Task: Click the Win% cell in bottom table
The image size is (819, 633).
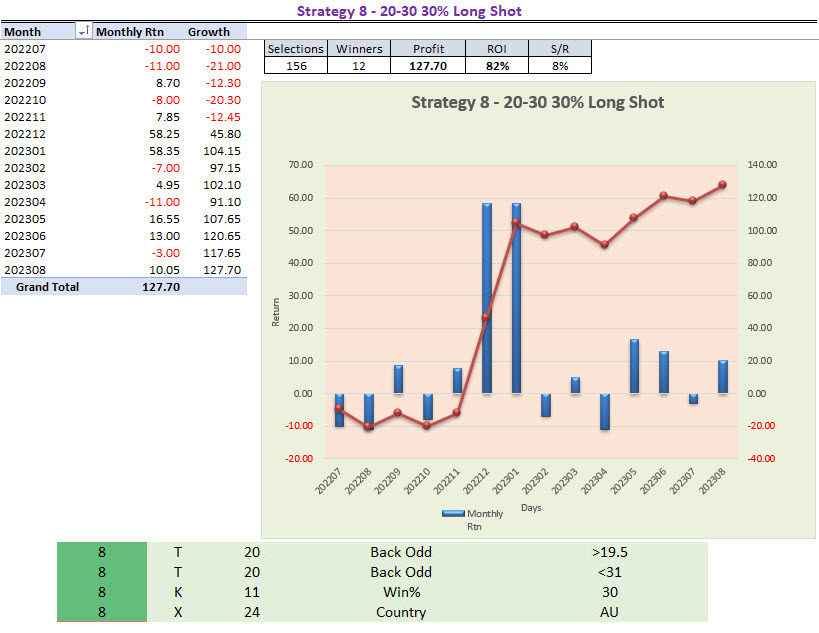Action: 401,592
